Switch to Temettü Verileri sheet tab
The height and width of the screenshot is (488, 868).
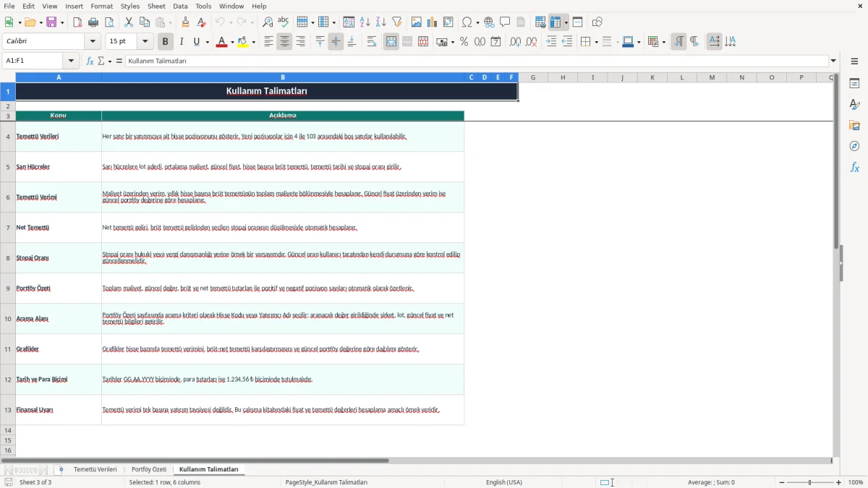tap(95, 470)
